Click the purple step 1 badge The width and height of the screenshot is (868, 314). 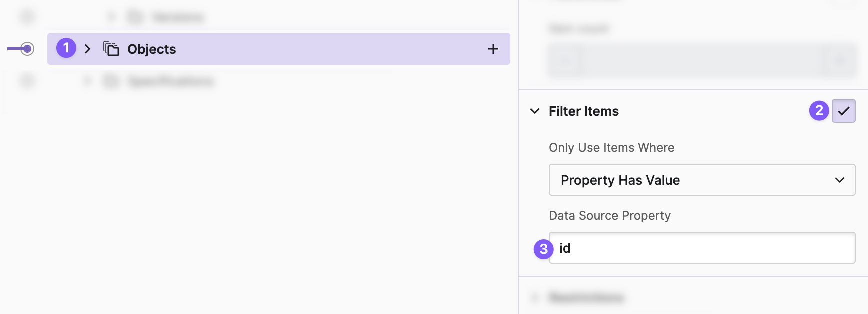[x=66, y=48]
